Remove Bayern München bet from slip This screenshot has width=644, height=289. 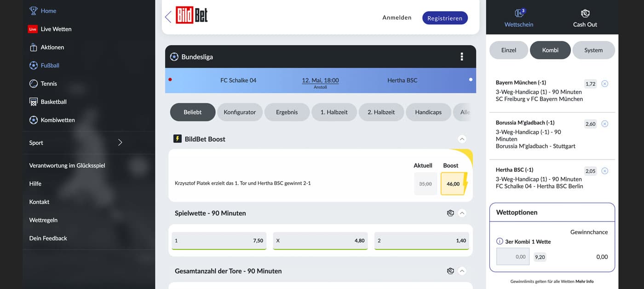(x=605, y=84)
